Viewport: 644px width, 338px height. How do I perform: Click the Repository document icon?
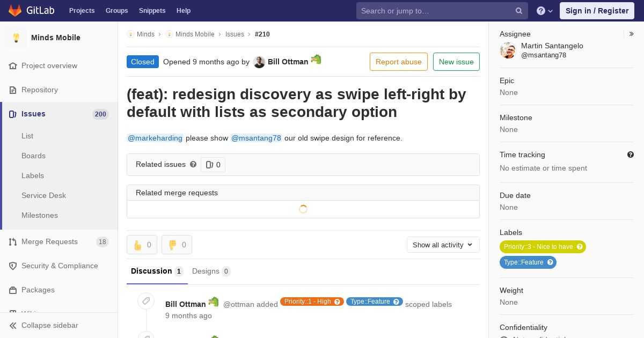point(13,90)
